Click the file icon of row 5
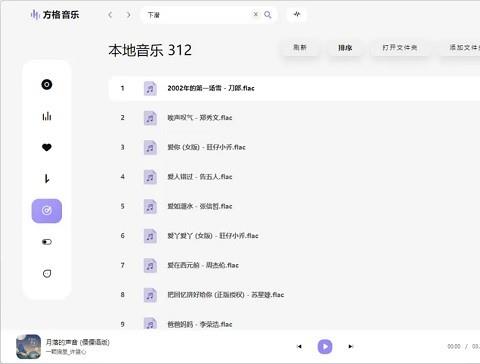Screen dimensions: 480x364 coord(150,206)
